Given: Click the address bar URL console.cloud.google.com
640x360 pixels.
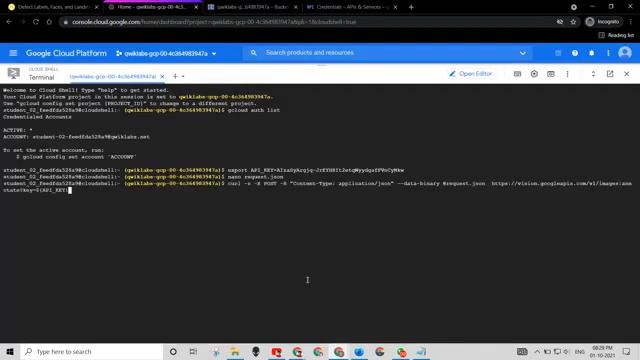Looking at the screenshot, I should tap(214, 22).
